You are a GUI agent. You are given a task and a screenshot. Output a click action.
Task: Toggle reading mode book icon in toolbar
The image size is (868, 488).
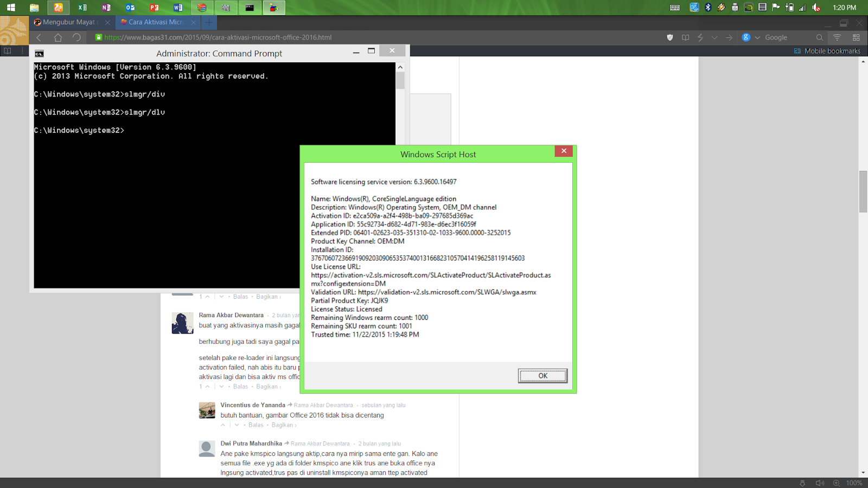pos(686,37)
